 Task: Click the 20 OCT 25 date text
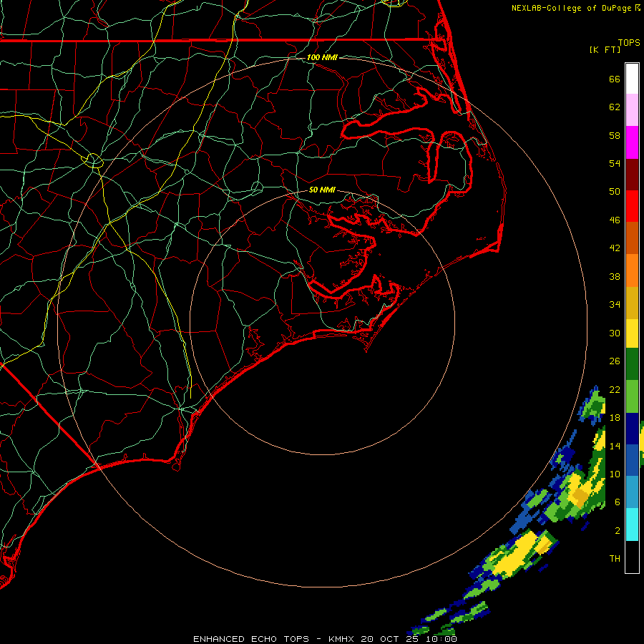click(390, 639)
